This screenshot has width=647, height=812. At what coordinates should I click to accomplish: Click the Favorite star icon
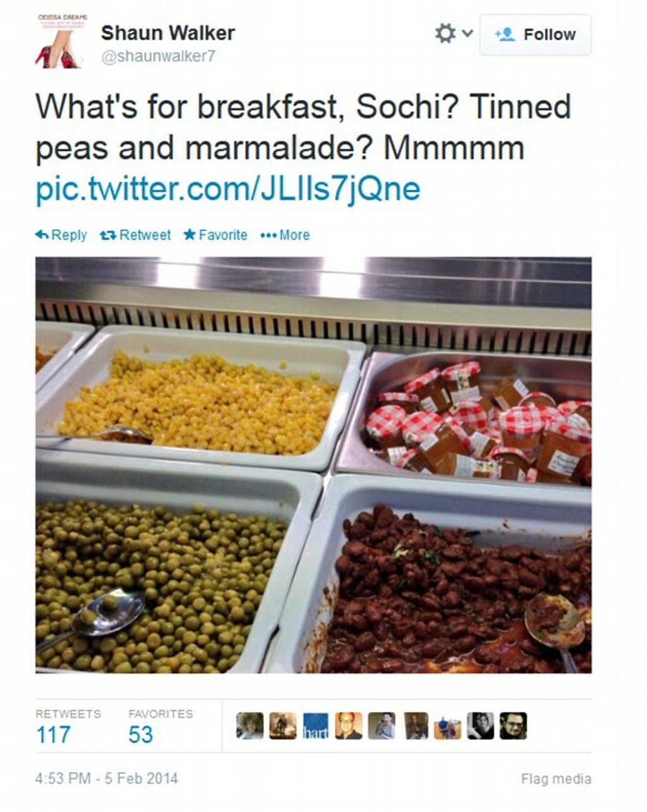(x=189, y=235)
